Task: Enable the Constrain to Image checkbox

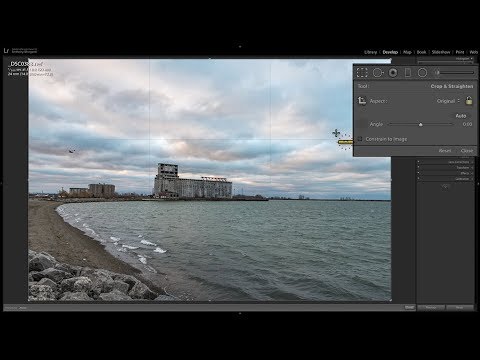Action: 360,139
